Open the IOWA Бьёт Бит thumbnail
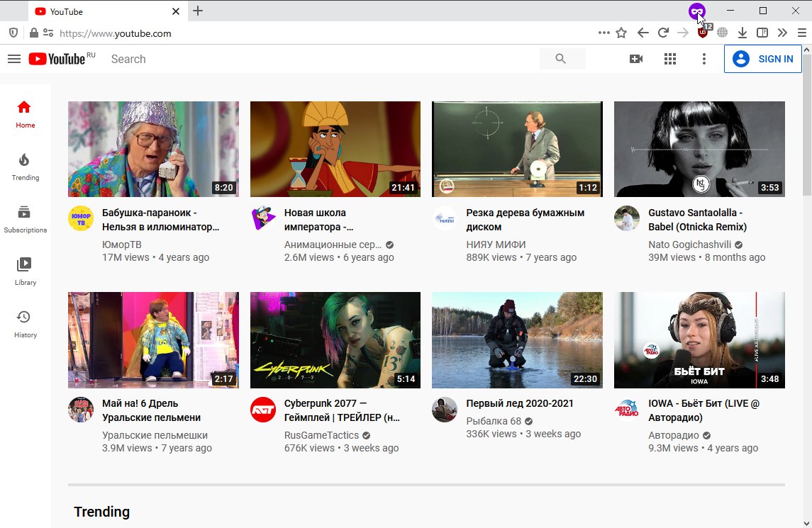 pos(699,340)
